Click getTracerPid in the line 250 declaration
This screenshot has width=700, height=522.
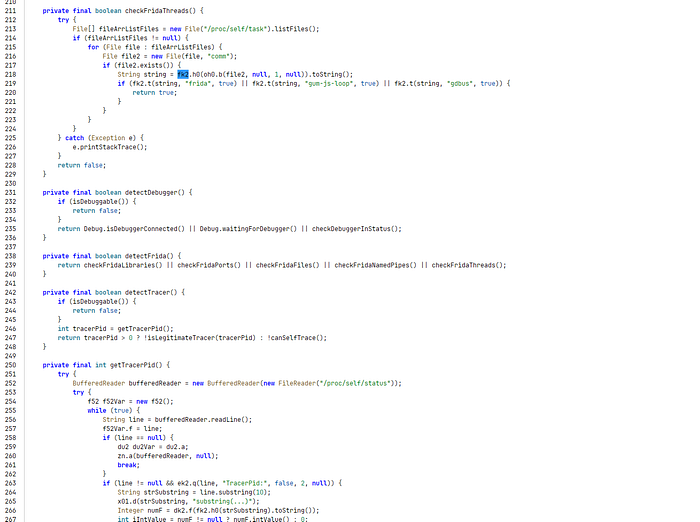(x=132, y=365)
